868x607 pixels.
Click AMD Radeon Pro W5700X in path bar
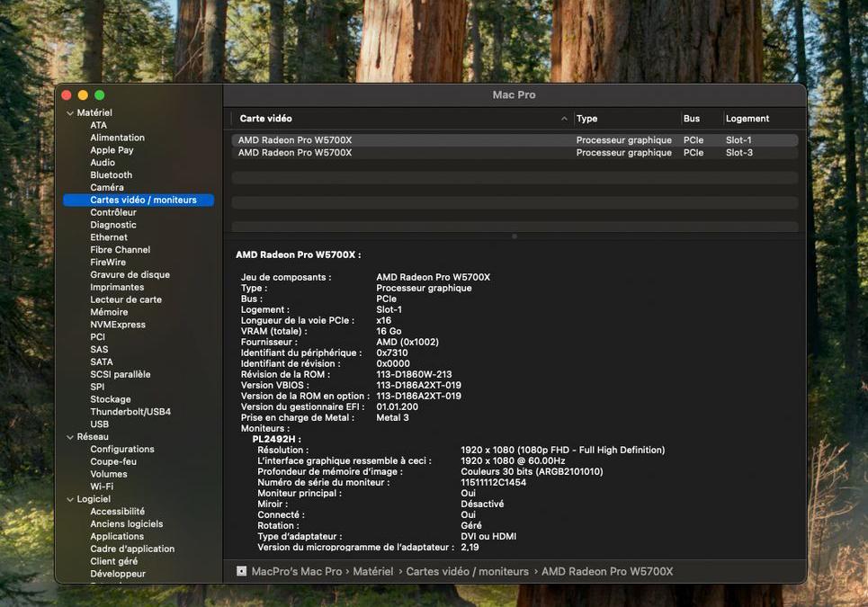(x=607, y=571)
